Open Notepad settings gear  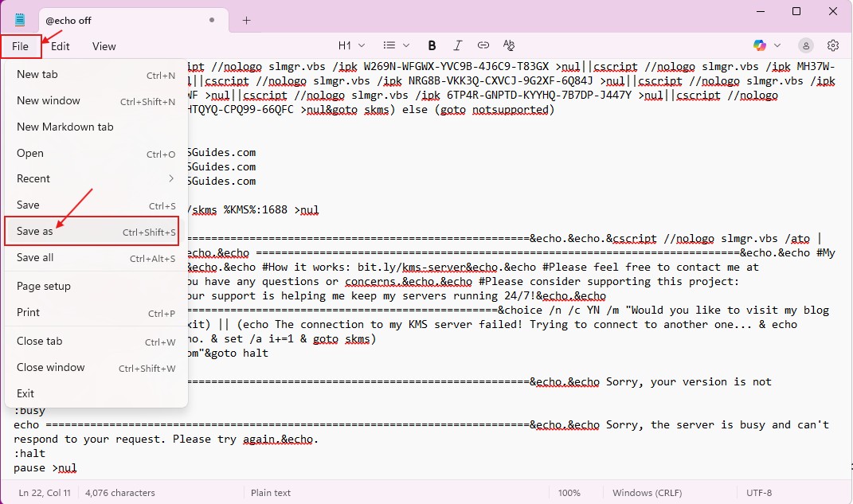pos(833,45)
